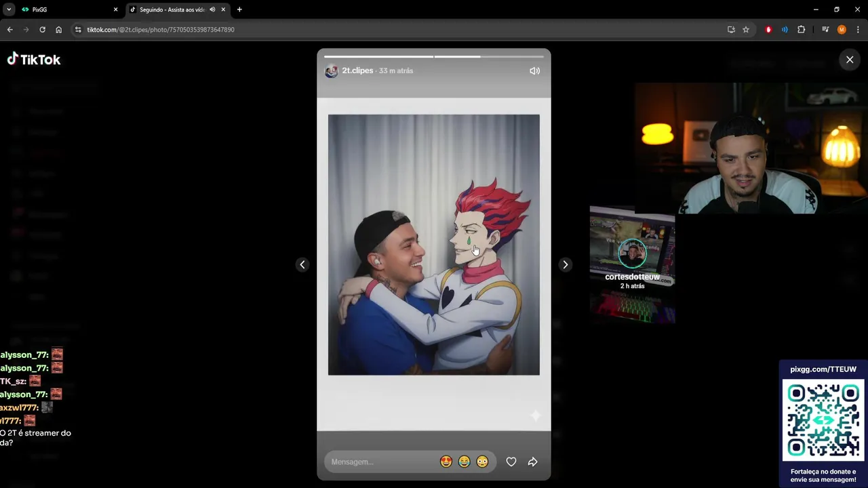Advance to the next story
868x488 pixels.
coord(565,265)
